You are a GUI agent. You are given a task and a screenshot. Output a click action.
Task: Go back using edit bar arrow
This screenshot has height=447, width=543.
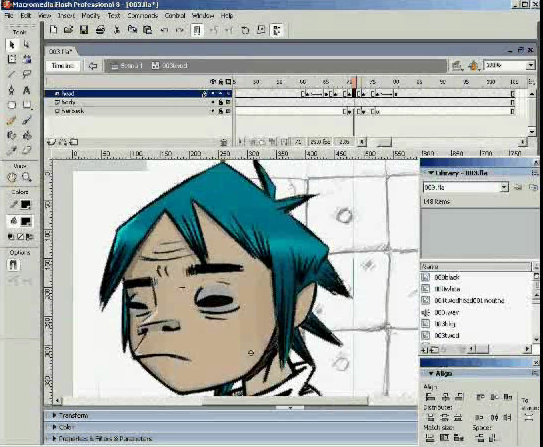click(92, 65)
